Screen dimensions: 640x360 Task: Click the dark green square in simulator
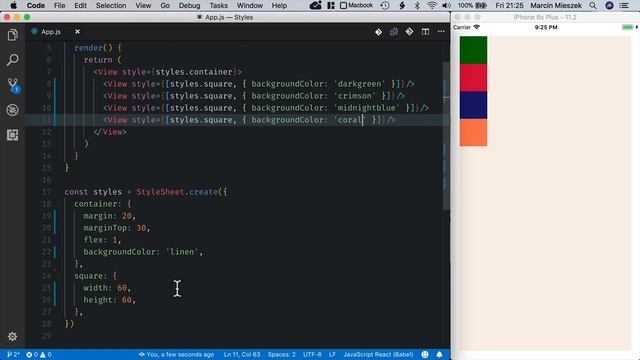point(473,50)
